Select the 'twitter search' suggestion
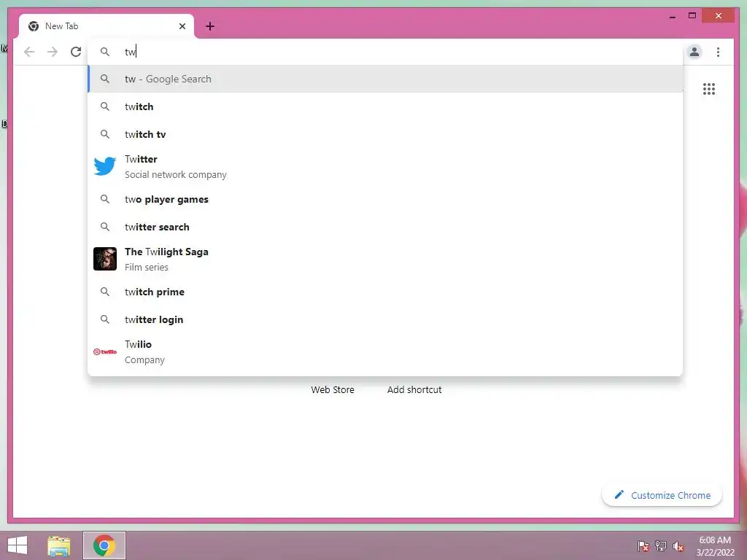Viewport: 747px width, 560px height. click(x=385, y=227)
